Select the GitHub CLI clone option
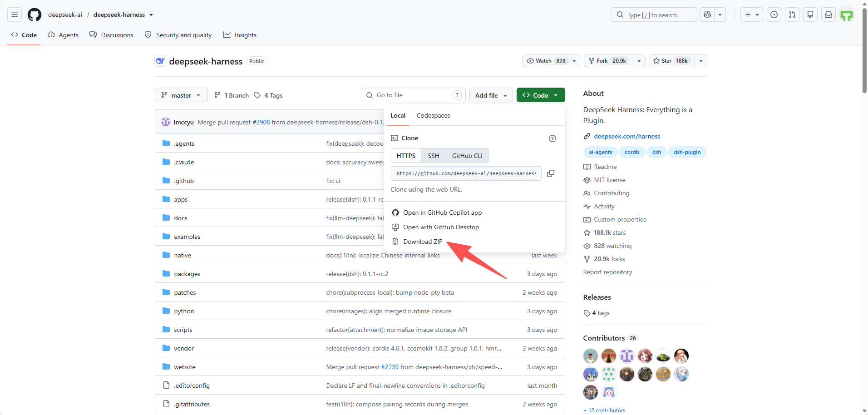Image resolution: width=868 pixels, height=415 pixels. click(467, 156)
